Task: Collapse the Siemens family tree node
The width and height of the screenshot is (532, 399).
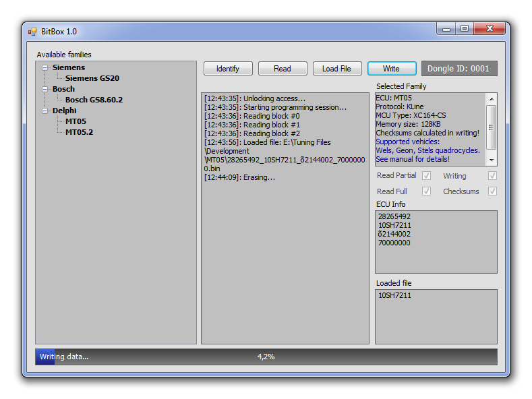Action: click(45, 67)
